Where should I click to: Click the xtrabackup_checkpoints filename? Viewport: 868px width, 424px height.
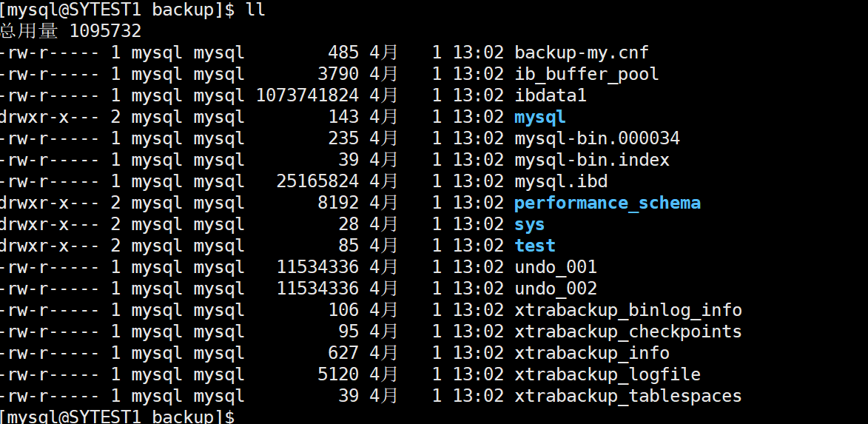point(628,332)
